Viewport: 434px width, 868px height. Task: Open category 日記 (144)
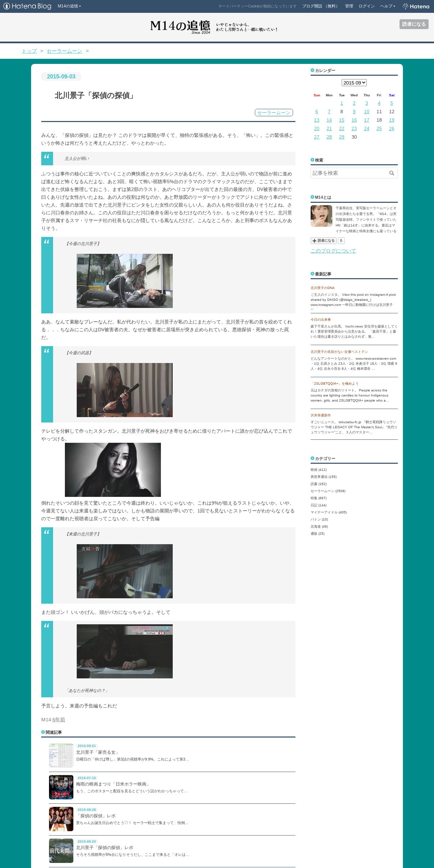[x=318, y=505]
